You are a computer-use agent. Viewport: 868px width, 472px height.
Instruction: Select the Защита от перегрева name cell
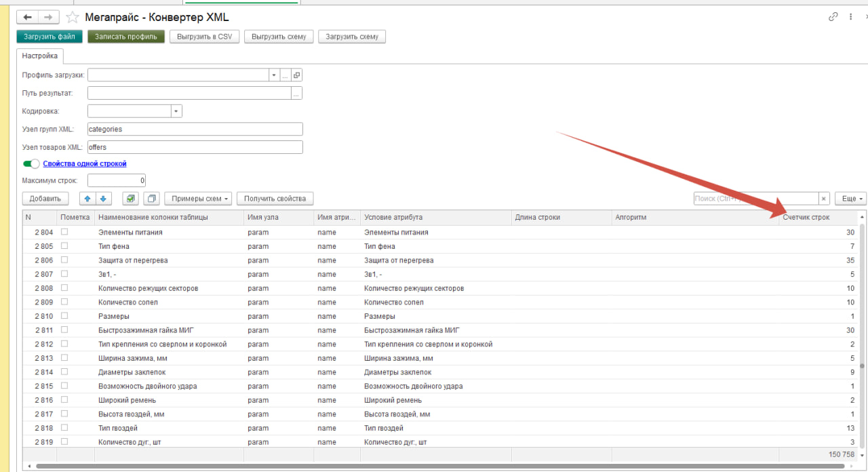[169, 260]
